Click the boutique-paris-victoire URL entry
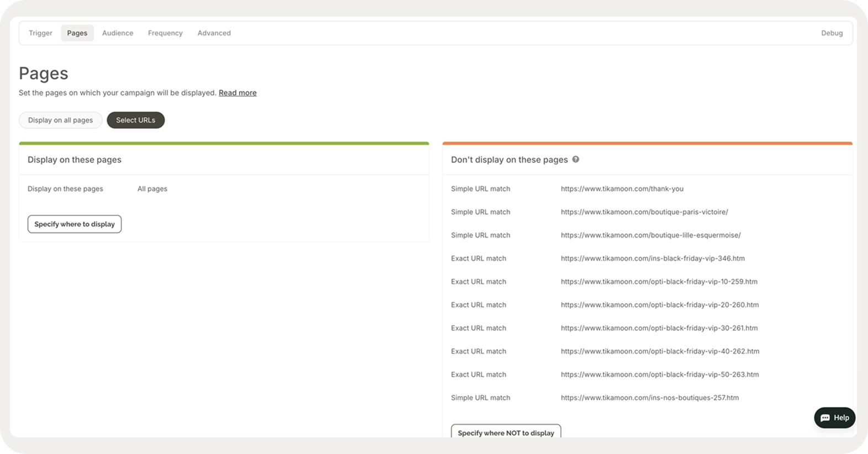 pos(644,212)
